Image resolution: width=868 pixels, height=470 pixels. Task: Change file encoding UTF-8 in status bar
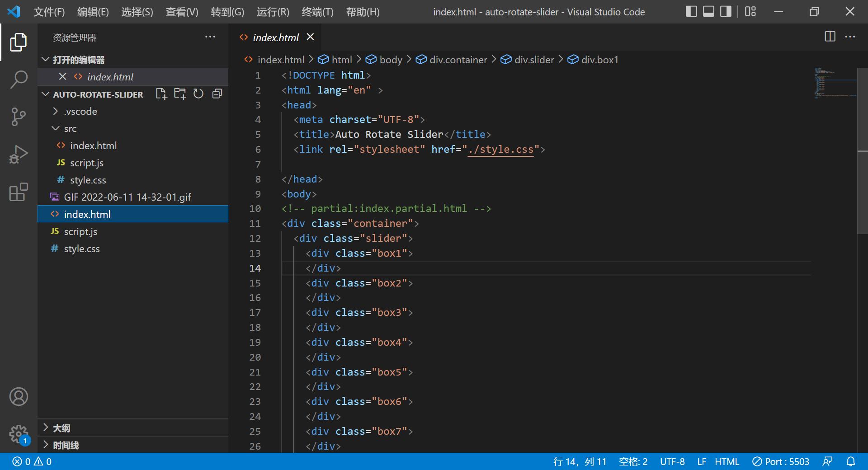point(672,461)
